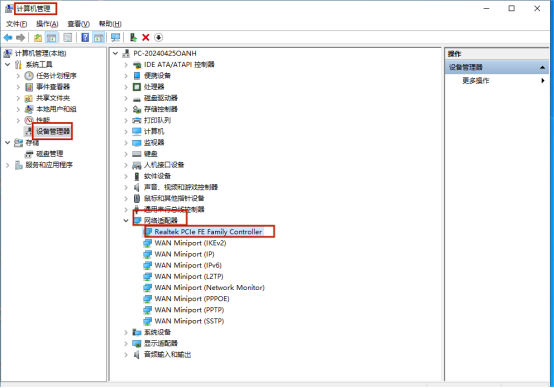Click the IDE ATA/ATAPI 控制器 device icon
554x388 pixels.
click(137, 65)
